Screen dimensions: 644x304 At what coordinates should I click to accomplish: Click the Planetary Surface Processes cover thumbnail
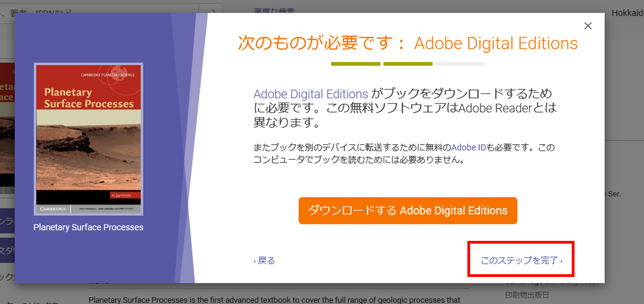[x=88, y=139]
